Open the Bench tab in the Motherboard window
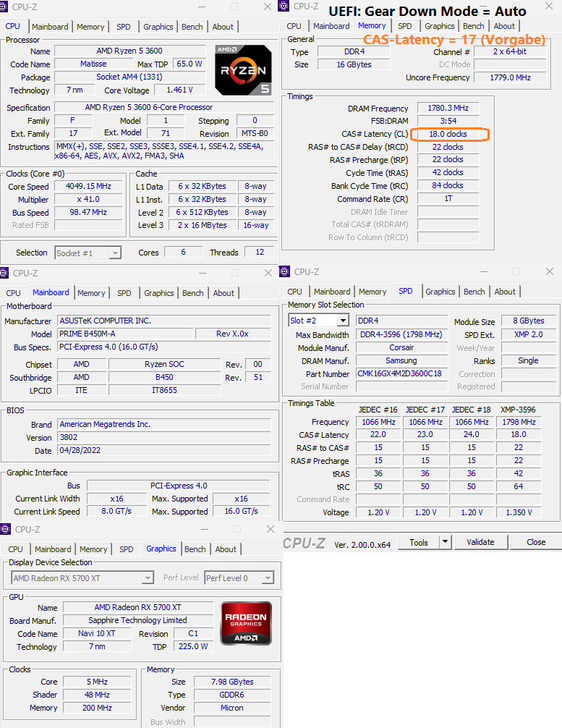Screen dimensions: 562x728 tap(192, 293)
